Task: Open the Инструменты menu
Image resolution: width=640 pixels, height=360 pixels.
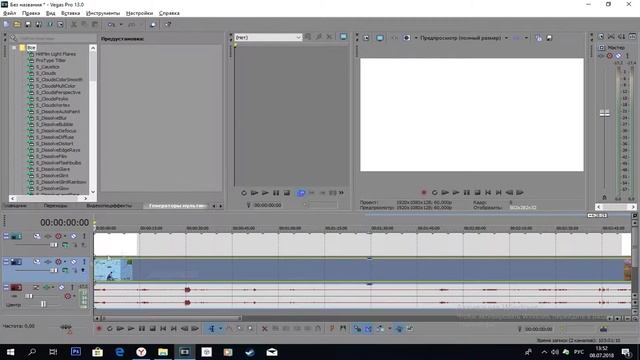Action: pyautogui.click(x=103, y=13)
